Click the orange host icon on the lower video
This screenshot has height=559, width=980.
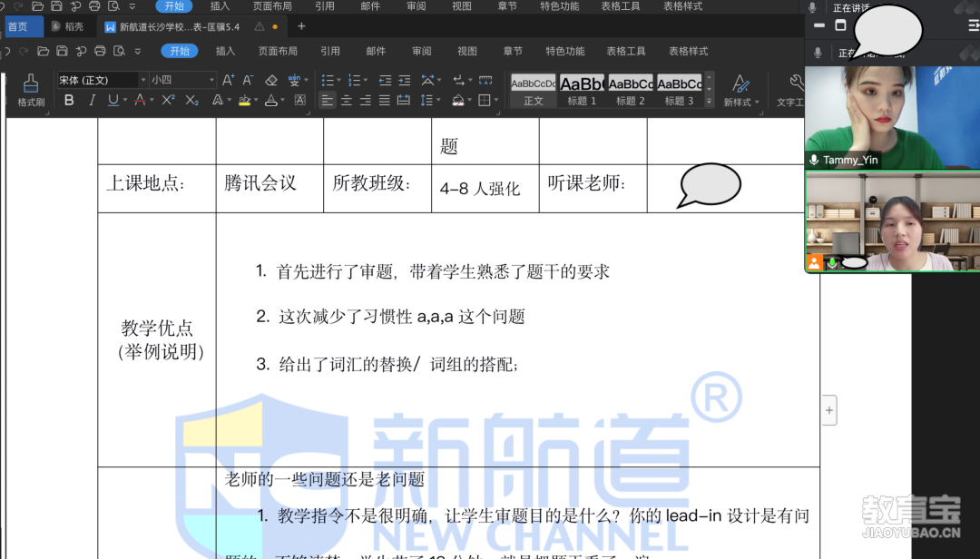pos(814,262)
